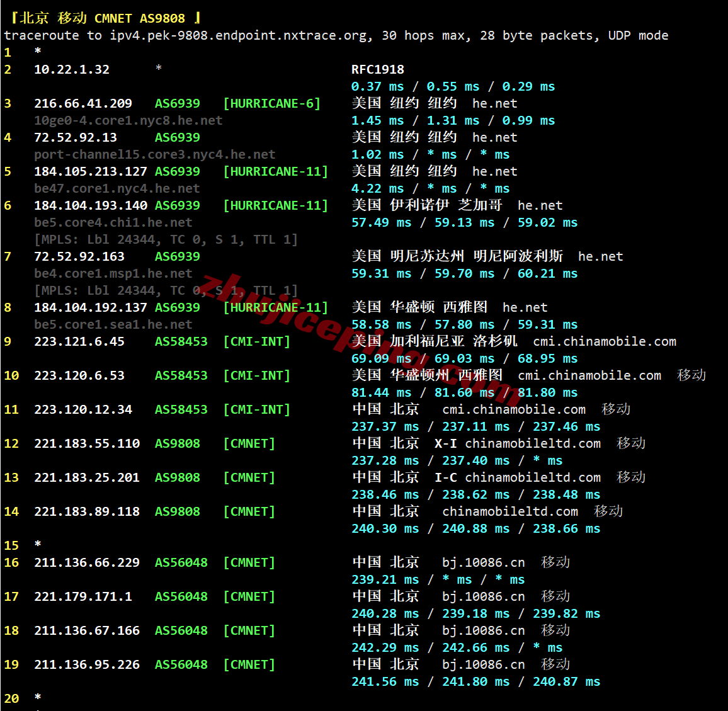Click IP address 221.183.25.201
728x711 pixels.
pos(87,478)
